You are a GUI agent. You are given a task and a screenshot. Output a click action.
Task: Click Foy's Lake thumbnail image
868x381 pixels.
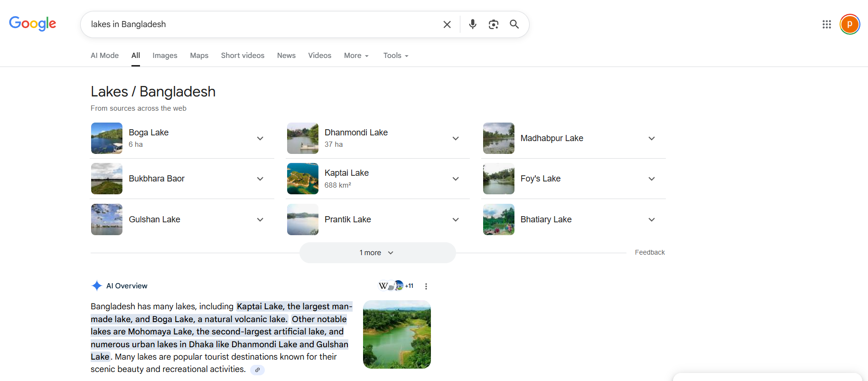coord(499,179)
